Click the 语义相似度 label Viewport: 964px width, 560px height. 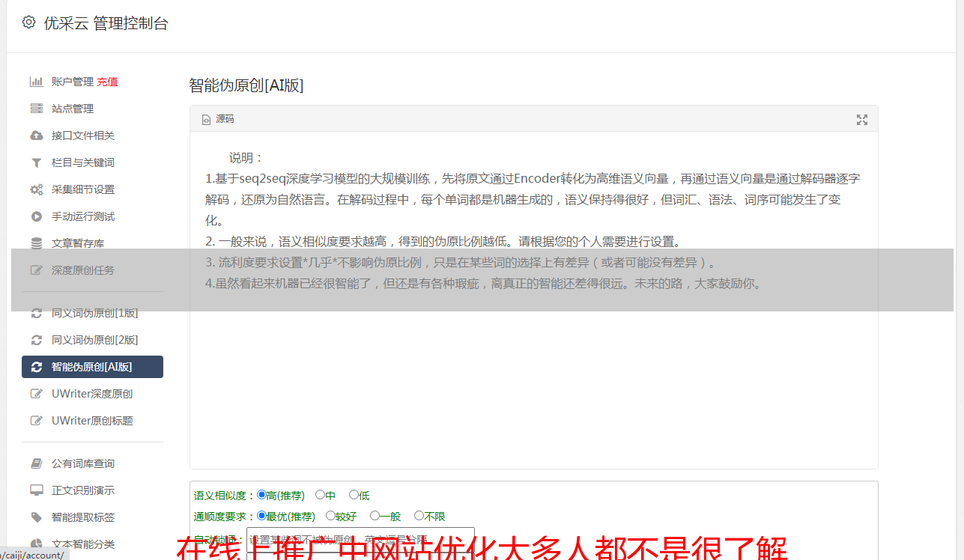pos(225,496)
